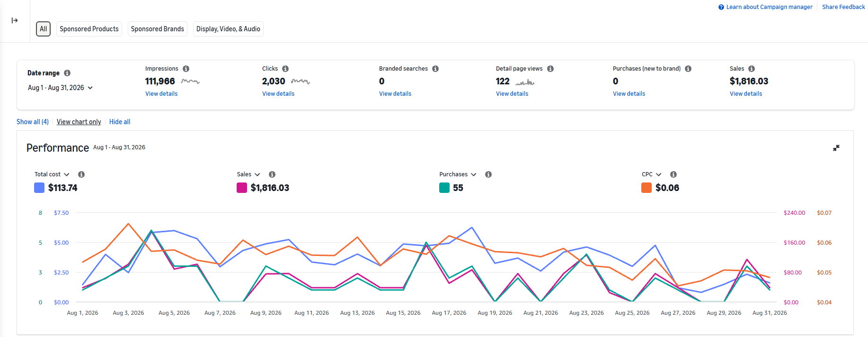The width and height of the screenshot is (868, 337).
Task: View details for Detail page views
Action: coord(512,94)
